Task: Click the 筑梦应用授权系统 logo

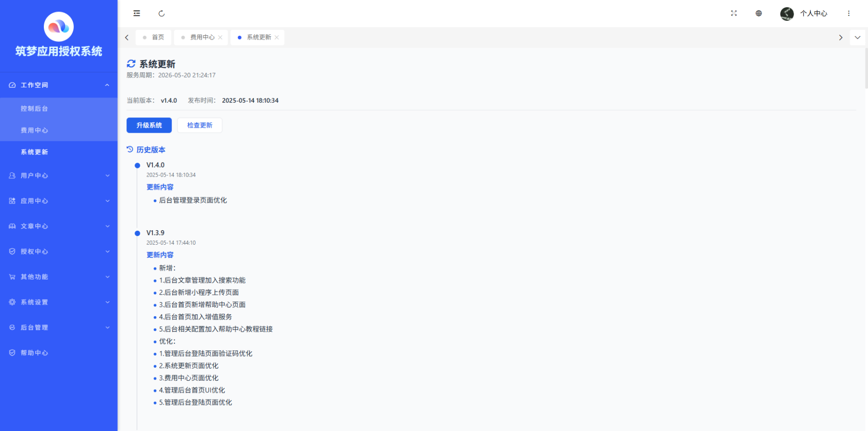Action: pyautogui.click(x=59, y=27)
